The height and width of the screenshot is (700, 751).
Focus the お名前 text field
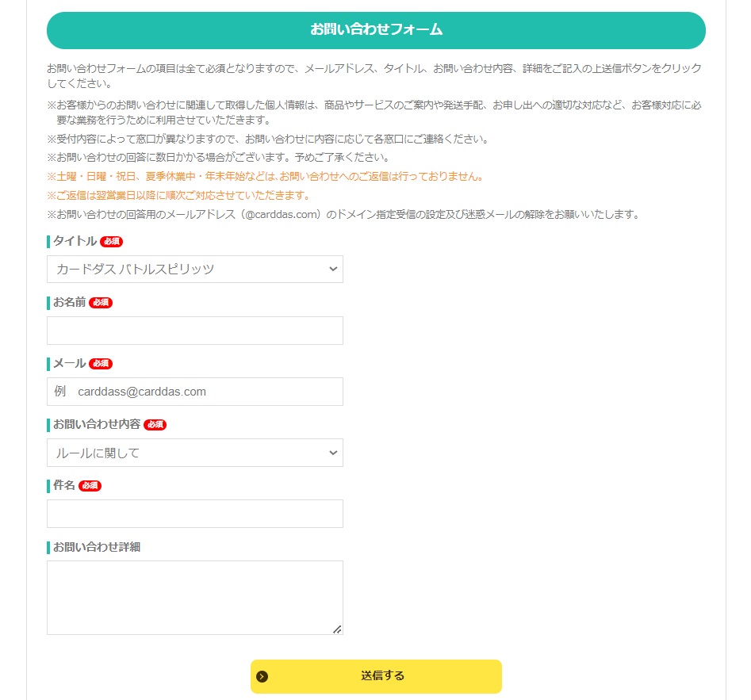(x=195, y=331)
